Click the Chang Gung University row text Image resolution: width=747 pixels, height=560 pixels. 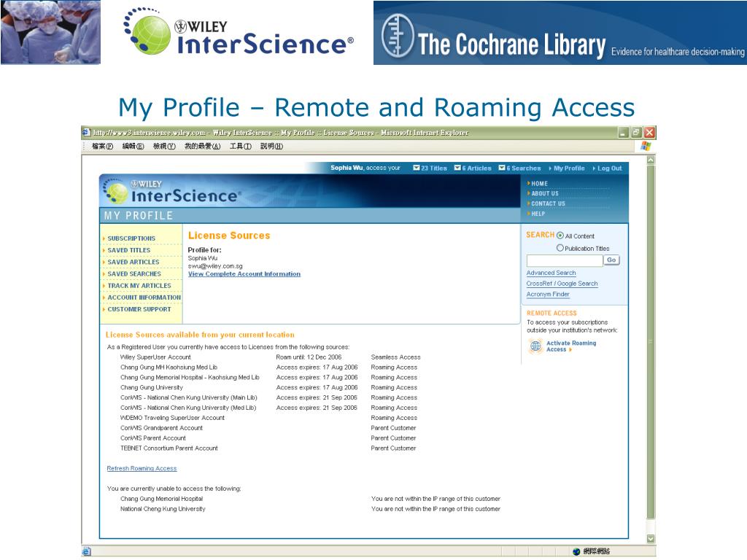tap(152, 388)
